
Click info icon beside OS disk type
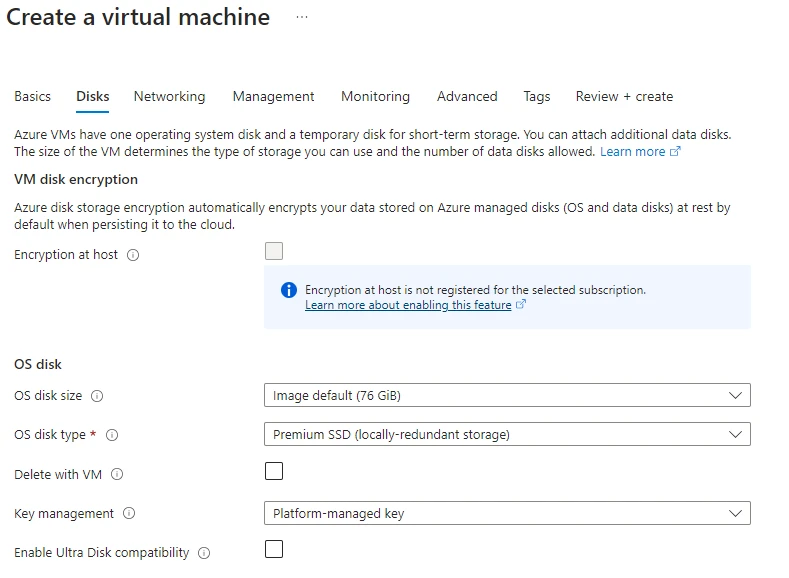click(x=112, y=435)
